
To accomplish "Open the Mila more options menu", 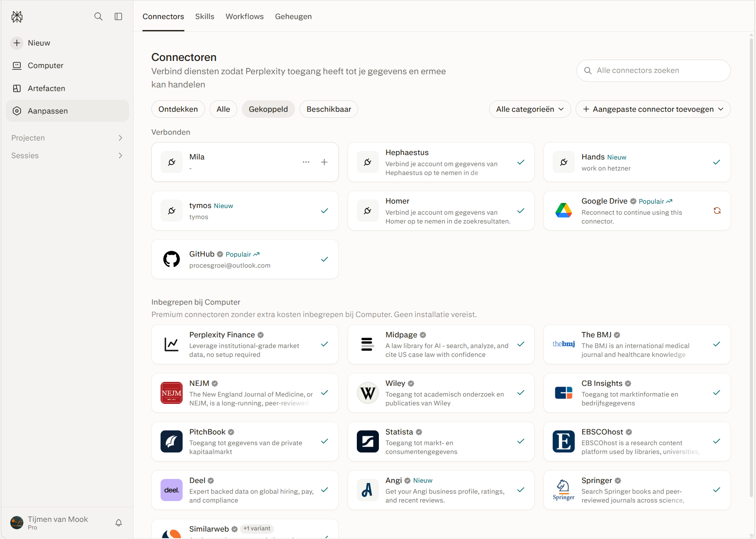I will [x=306, y=162].
